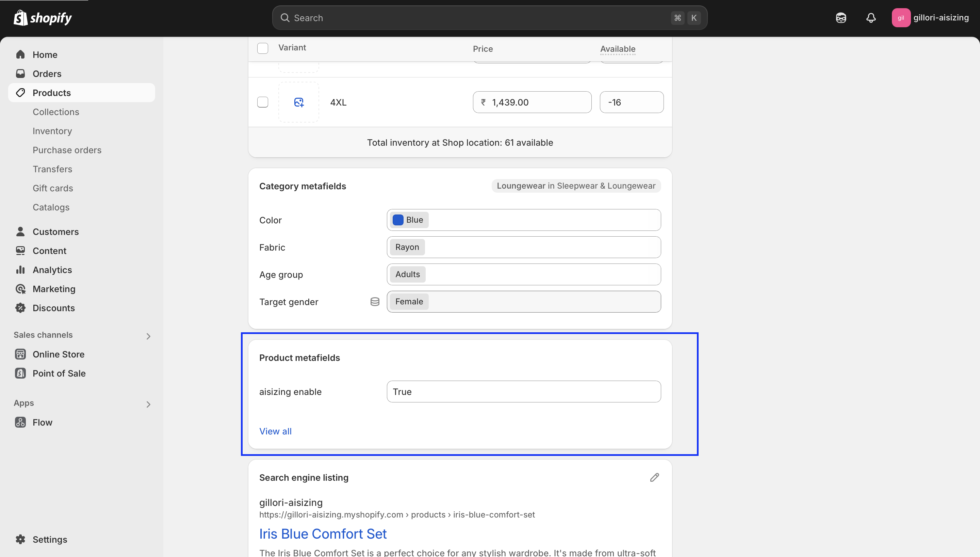Open the Fabric metafield selector
The height and width of the screenshot is (557, 980).
[x=524, y=247]
